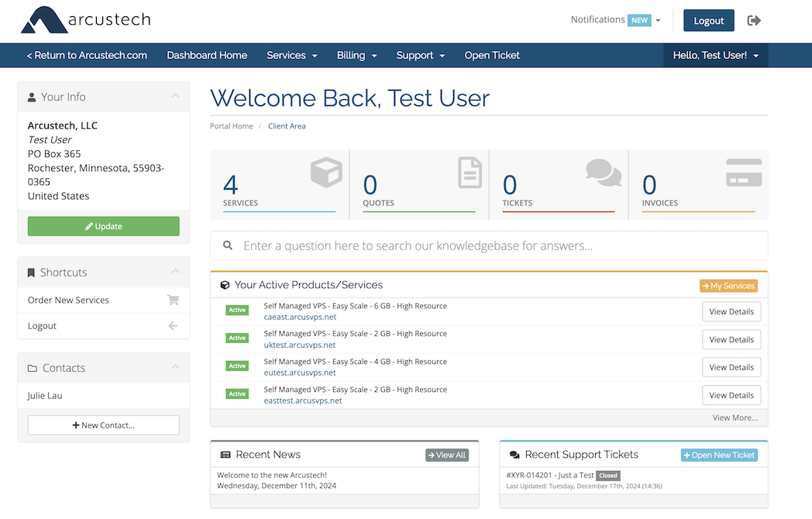Image resolution: width=812 pixels, height=519 pixels.
Task: Click the comments icon by Recent Support Tickets
Action: click(x=514, y=455)
